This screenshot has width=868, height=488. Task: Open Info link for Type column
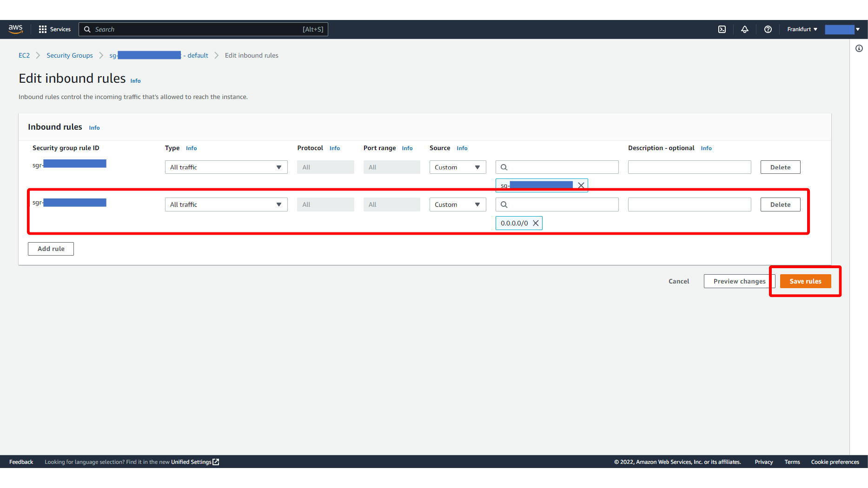tap(192, 148)
